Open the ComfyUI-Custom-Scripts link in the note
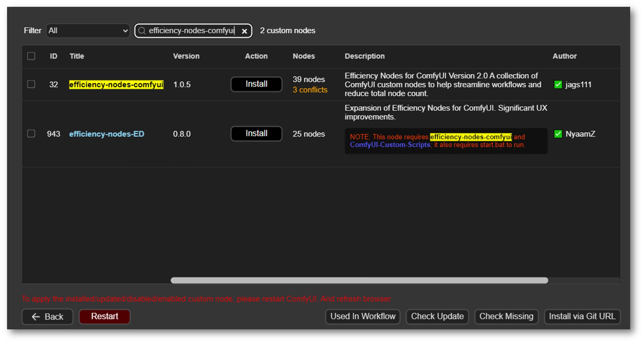 (390, 145)
